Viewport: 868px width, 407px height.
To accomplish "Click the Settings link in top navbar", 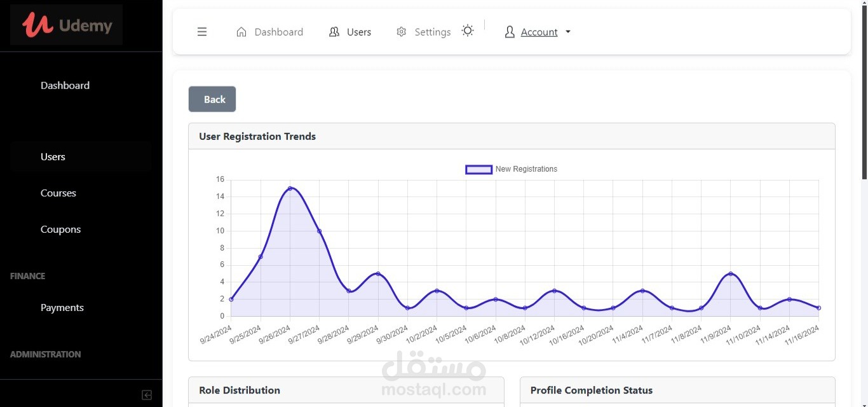I will (432, 32).
